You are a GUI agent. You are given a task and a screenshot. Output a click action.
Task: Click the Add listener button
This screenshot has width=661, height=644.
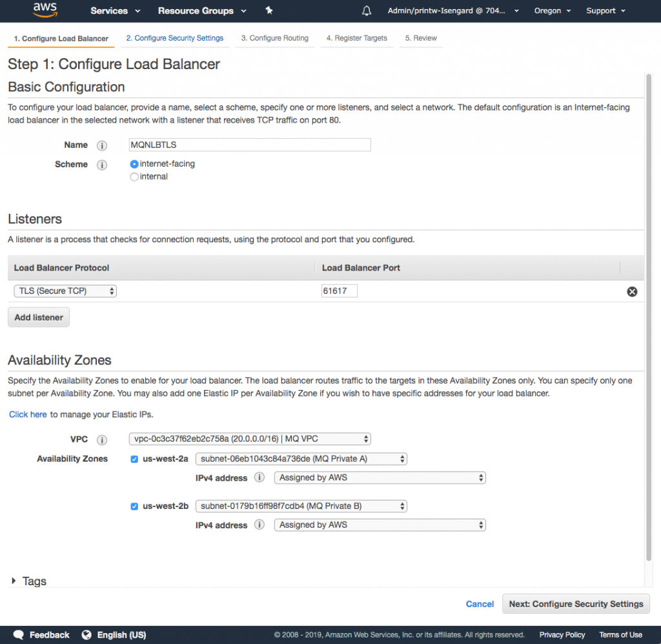click(38, 317)
